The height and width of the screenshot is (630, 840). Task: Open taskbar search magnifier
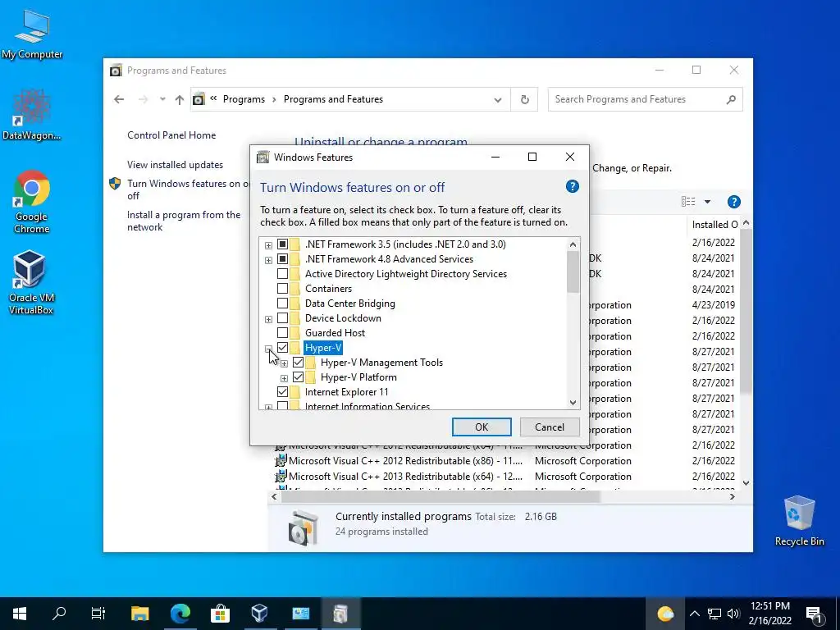pos(59,614)
